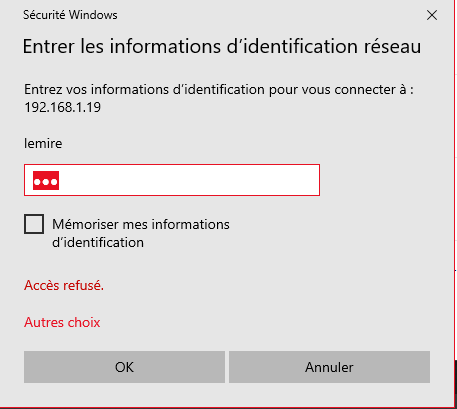The image size is (457, 409).
Task: Click the 192.168.1.19 address text
Action: [62, 107]
